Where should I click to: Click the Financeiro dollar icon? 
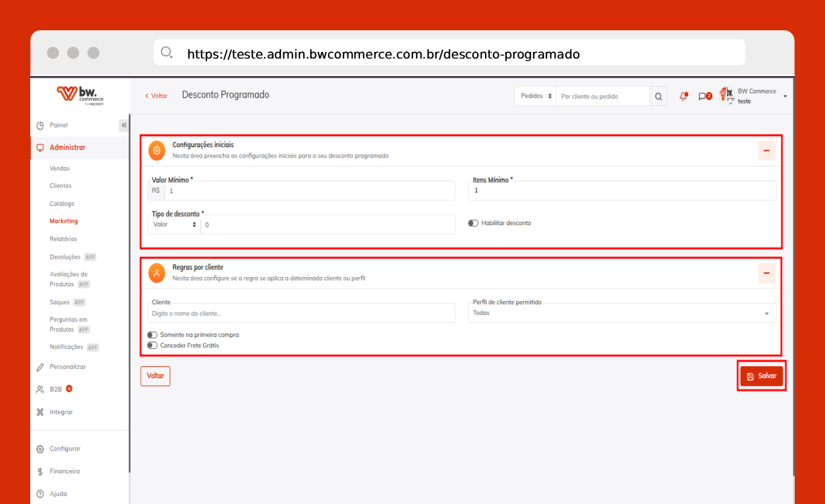tap(40, 471)
